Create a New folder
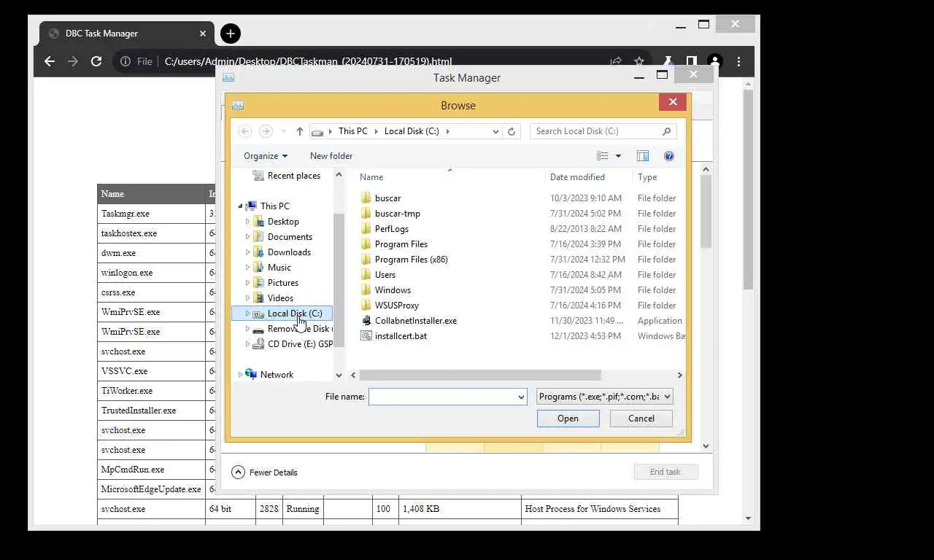The width and height of the screenshot is (934, 560). tap(331, 156)
